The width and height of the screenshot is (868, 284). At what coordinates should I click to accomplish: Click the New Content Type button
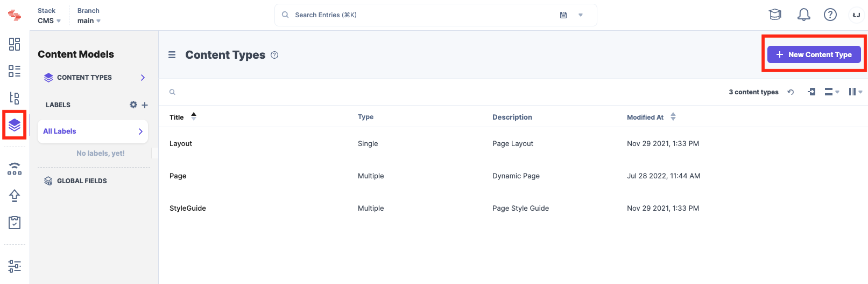pos(814,54)
